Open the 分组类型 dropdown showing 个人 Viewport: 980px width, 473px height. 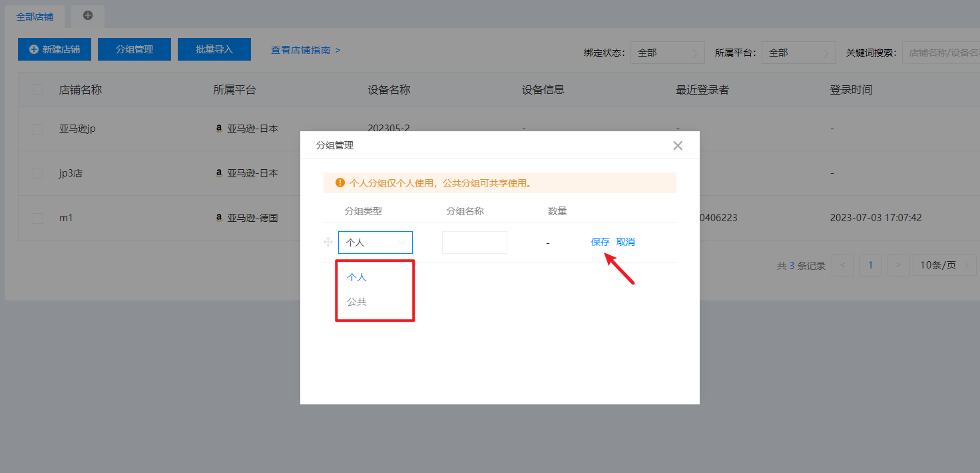click(375, 242)
